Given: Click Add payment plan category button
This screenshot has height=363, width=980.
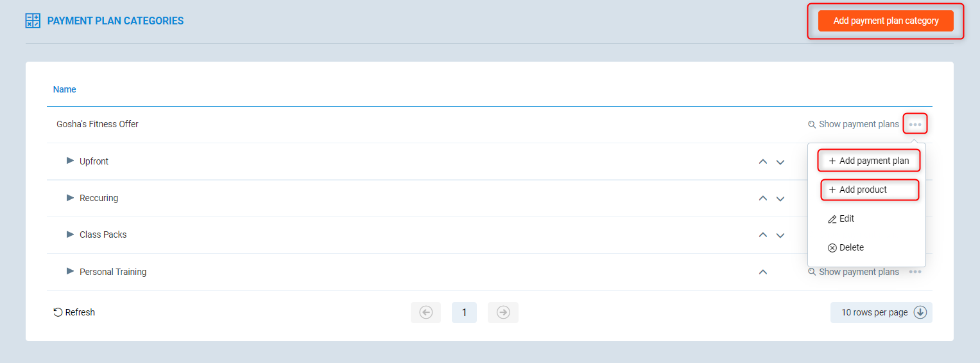Looking at the screenshot, I should tap(886, 21).
